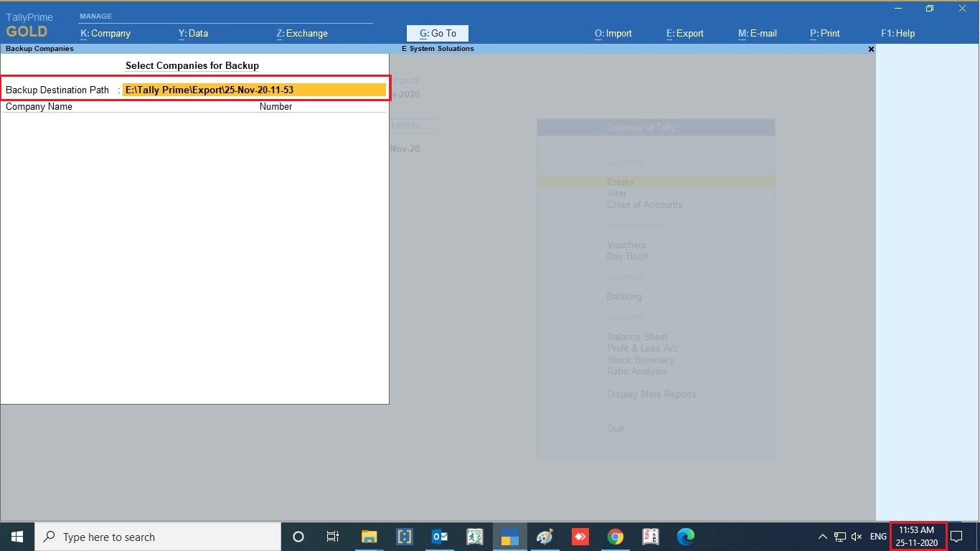Close the Backup Companies panel with X
This screenshot has height=551, width=980.
pyautogui.click(x=871, y=49)
